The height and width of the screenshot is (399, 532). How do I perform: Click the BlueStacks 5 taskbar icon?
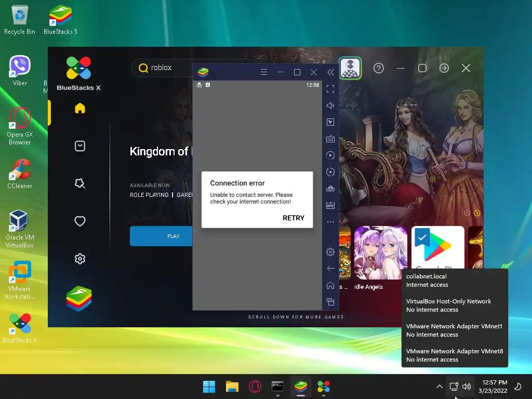click(x=301, y=387)
